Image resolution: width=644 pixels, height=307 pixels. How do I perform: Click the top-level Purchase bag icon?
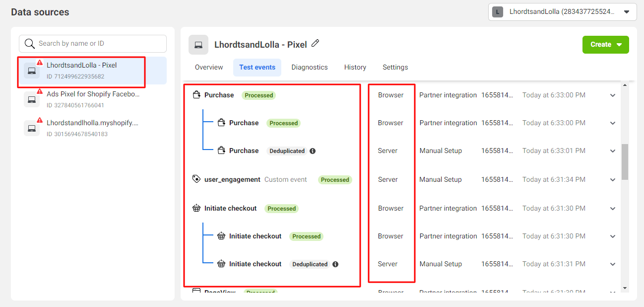point(196,95)
